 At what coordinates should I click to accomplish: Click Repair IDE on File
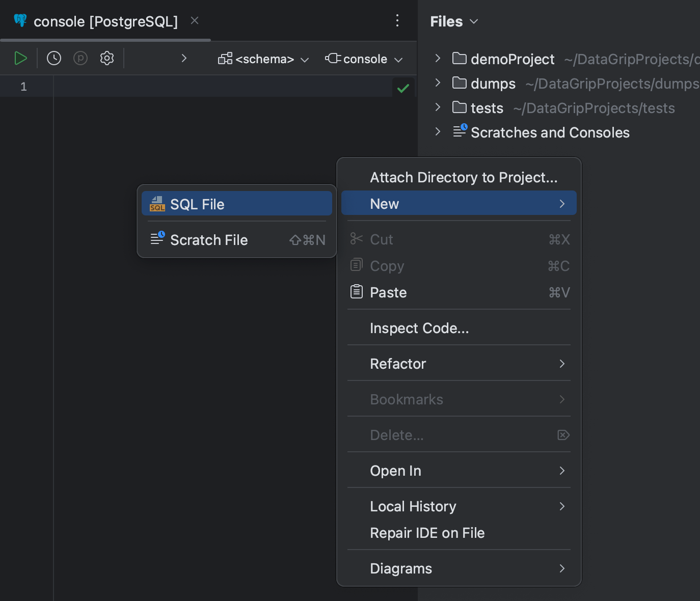(427, 532)
